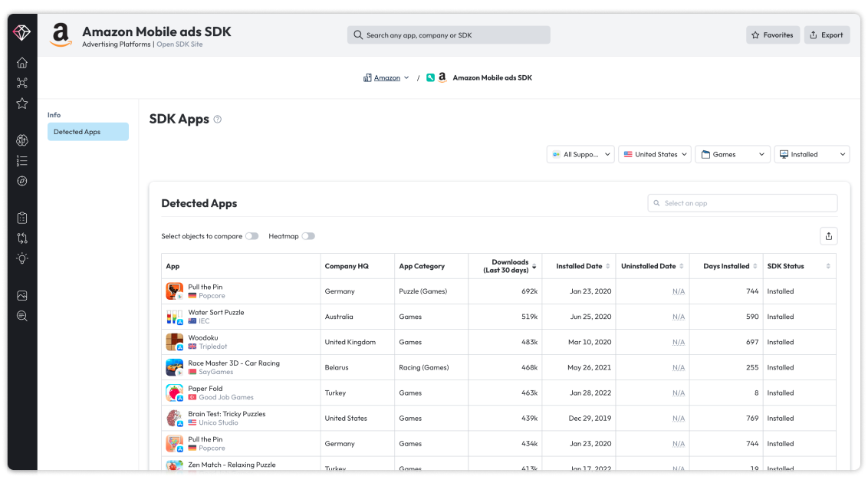
Task: Open Unico Studio company link
Action: pos(218,422)
